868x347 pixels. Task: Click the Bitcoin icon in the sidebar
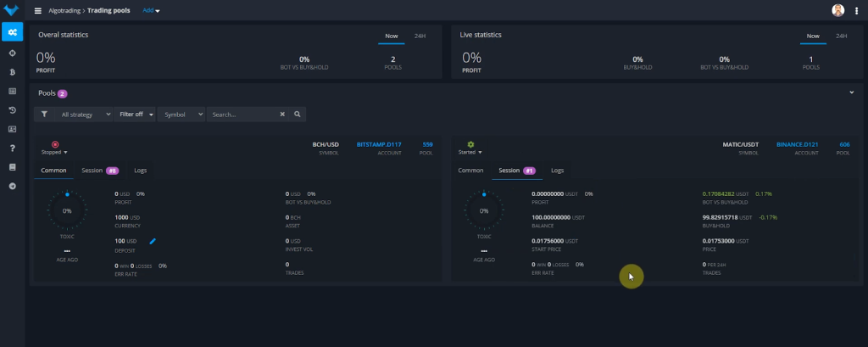(12, 71)
